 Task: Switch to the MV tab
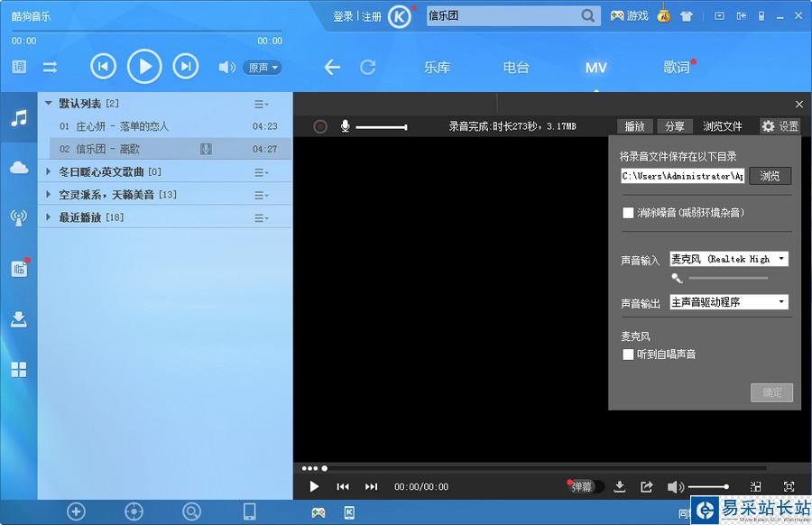tap(595, 68)
